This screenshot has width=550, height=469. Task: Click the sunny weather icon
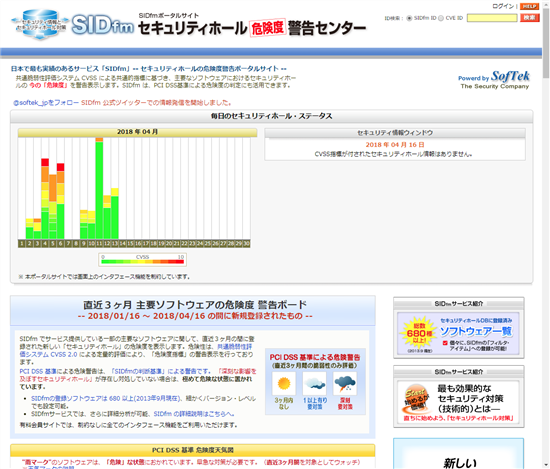[x=284, y=383]
